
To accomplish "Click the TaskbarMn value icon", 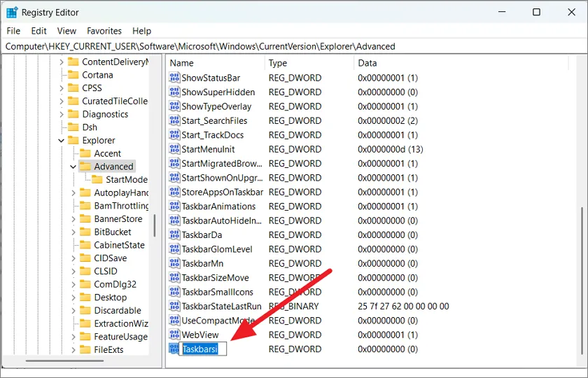I will tap(174, 263).
